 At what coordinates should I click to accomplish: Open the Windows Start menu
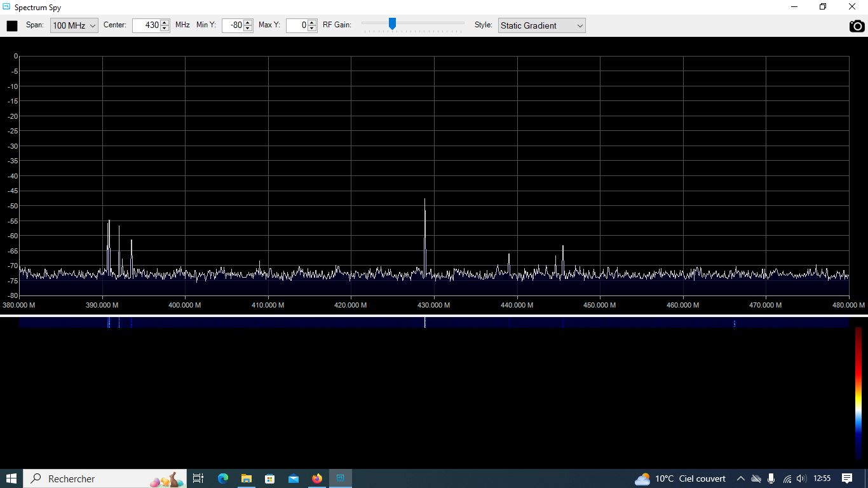point(11,478)
